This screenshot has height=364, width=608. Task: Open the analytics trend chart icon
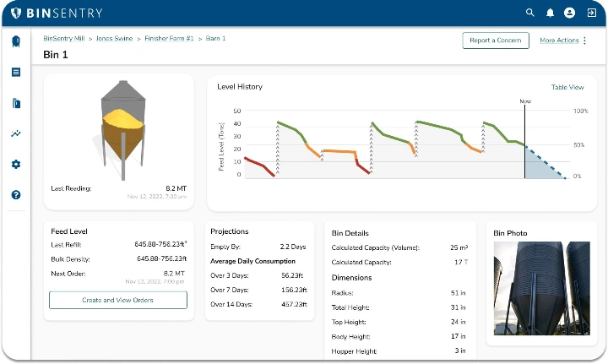coord(15,133)
